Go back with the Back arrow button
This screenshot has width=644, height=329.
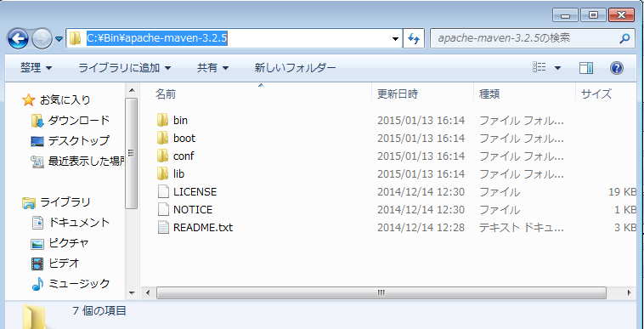[x=18, y=39]
